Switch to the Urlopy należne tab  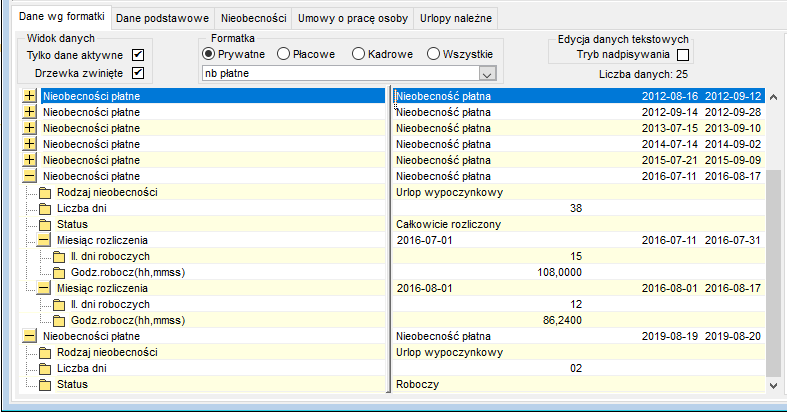pyautogui.click(x=456, y=18)
